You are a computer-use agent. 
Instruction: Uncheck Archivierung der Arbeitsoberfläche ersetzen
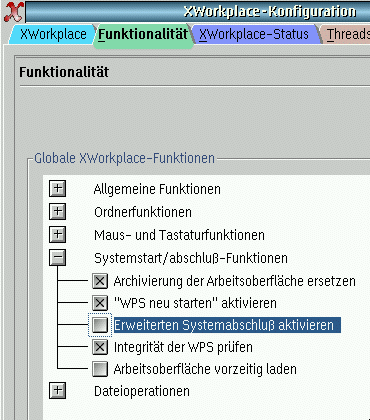click(x=100, y=281)
